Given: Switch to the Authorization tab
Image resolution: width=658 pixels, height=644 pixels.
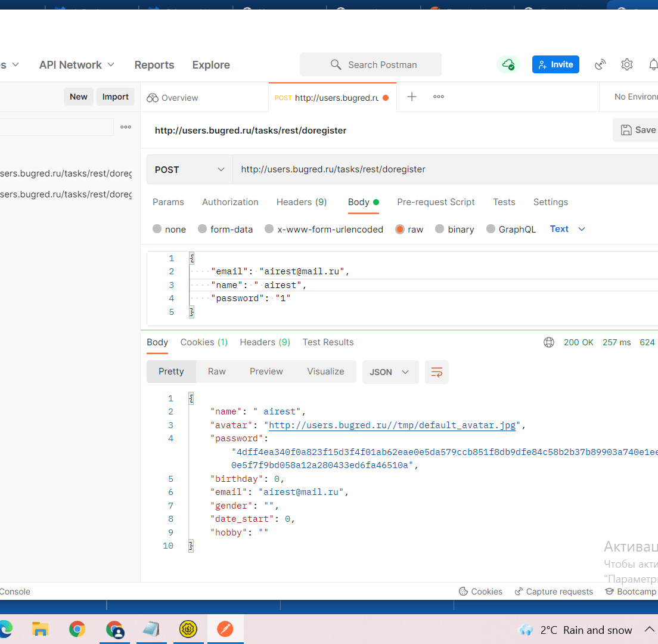Looking at the screenshot, I should (x=231, y=202).
